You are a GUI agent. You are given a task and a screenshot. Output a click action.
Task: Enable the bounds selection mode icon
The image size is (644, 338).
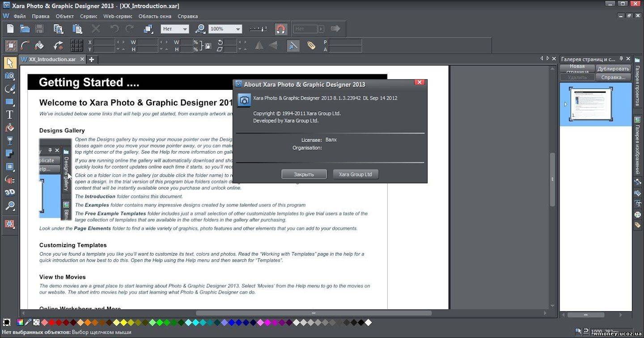[11, 45]
